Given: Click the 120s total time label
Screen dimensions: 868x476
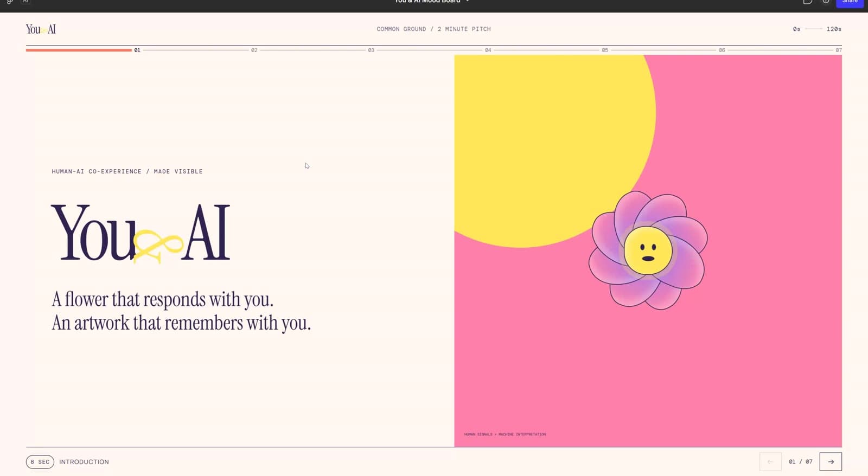Looking at the screenshot, I should [x=834, y=29].
